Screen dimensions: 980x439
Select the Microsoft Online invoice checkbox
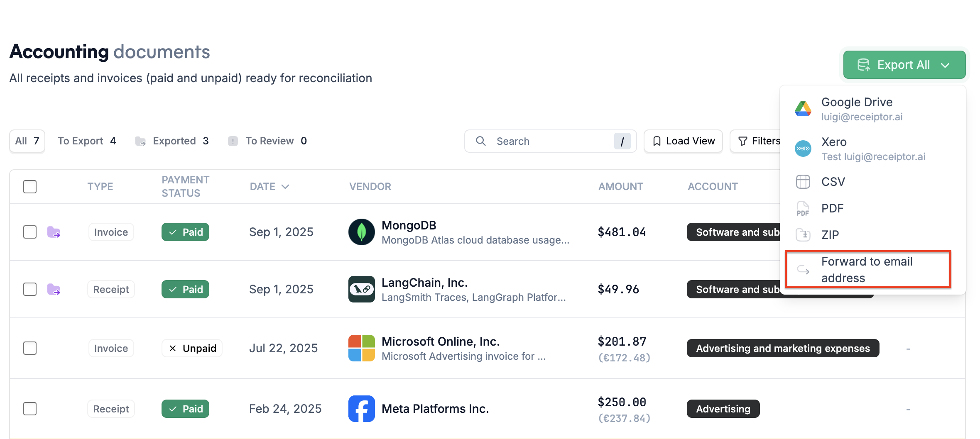(x=30, y=348)
